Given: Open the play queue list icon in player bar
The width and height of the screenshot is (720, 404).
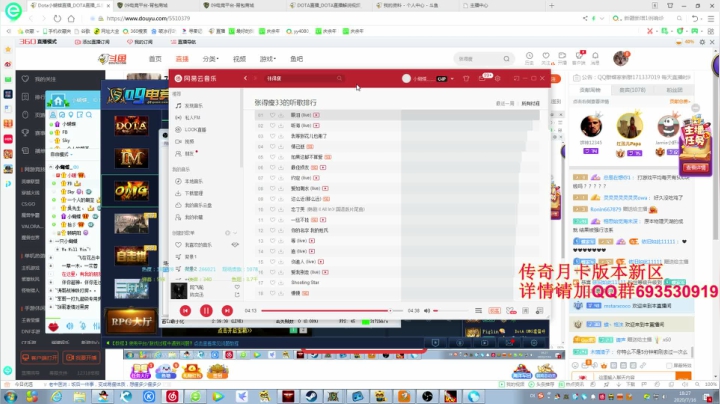Looking at the screenshot, I should point(478,311).
